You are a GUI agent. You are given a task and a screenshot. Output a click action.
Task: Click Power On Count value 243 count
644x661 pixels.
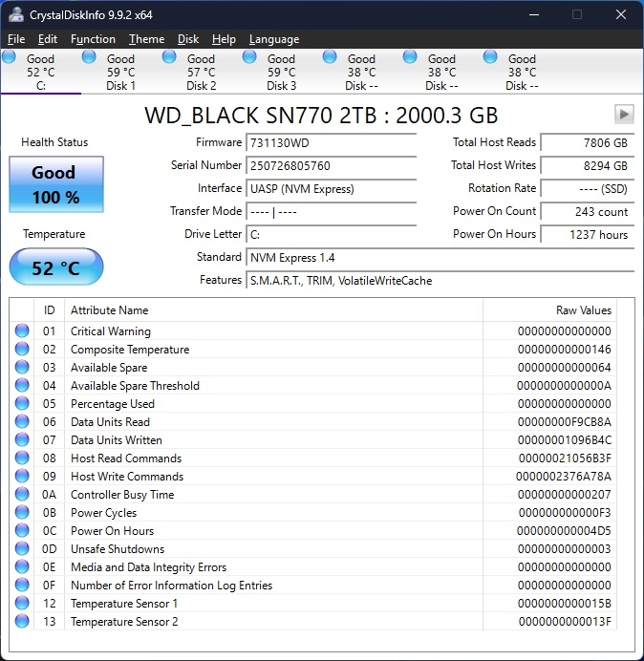(x=588, y=212)
